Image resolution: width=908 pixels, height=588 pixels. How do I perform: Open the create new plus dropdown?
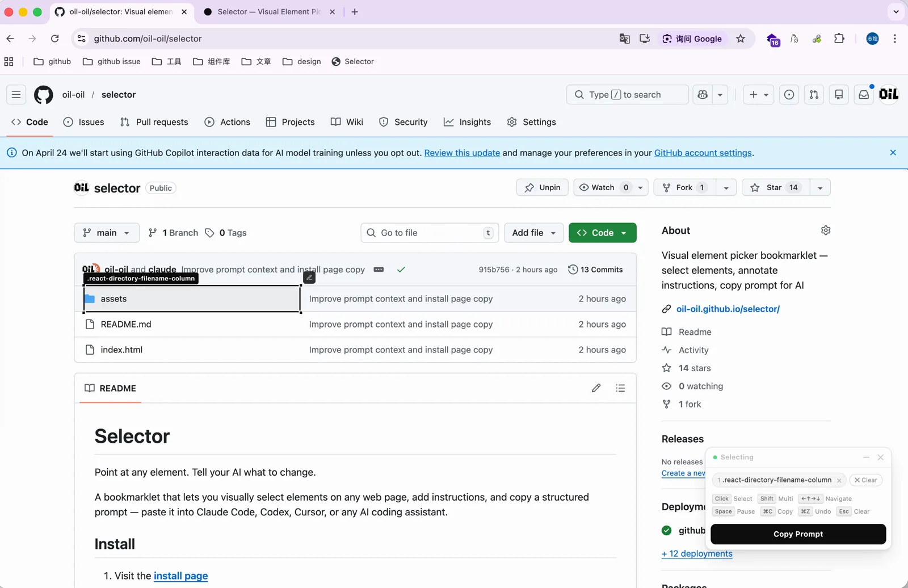(759, 95)
